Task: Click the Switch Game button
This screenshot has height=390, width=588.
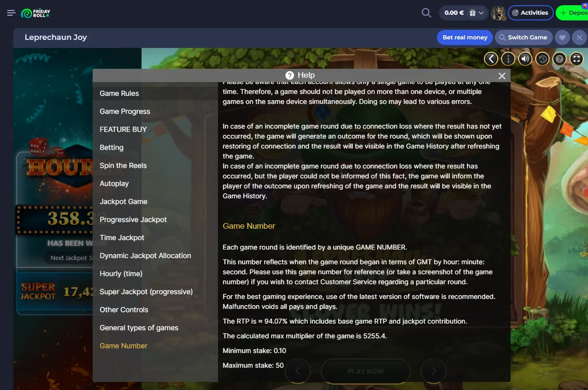Action: (523, 37)
